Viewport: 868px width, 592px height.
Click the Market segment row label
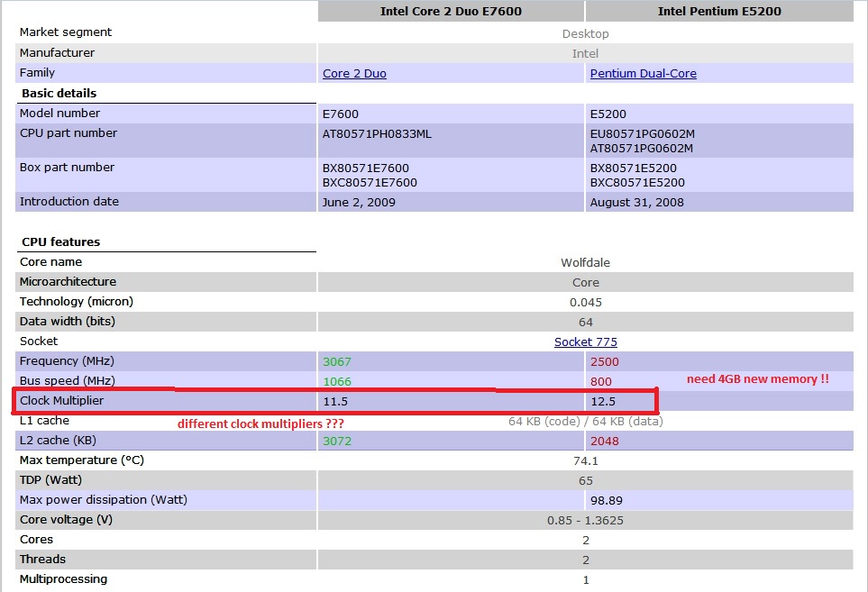coord(65,32)
